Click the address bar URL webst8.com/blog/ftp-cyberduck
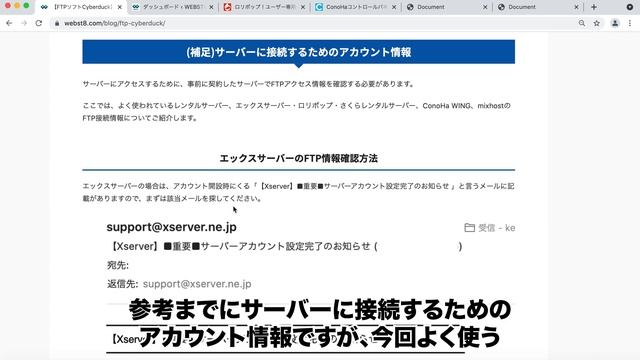The width and height of the screenshot is (640, 360). point(115,23)
